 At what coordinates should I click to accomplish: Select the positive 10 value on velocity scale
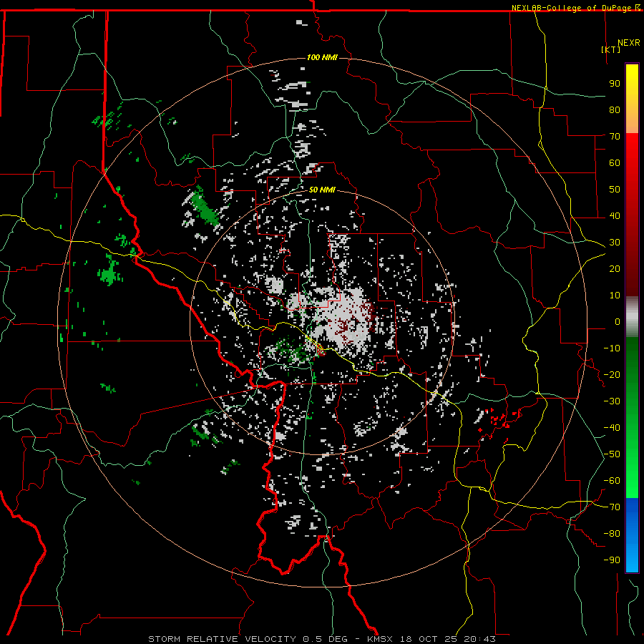coord(615,296)
